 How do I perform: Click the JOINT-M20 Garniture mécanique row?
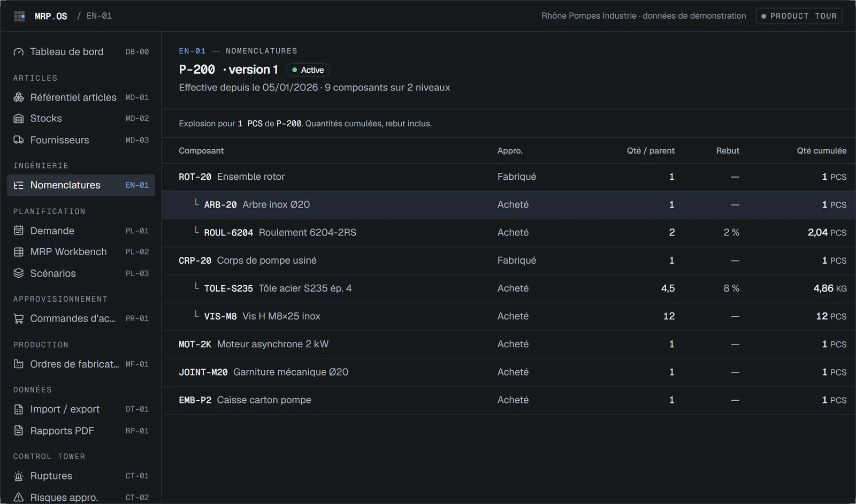pos(509,372)
